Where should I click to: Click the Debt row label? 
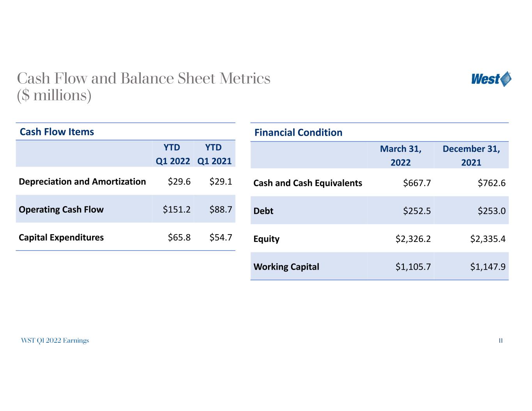point(263,211)
